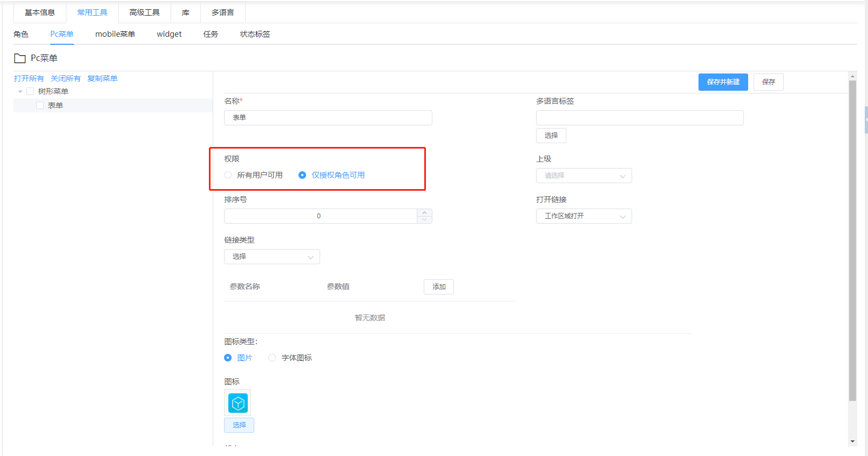Screen dimensions: 868x456
Task: Expand the 链接类型 dropdown
Action: tap(272, 257)
